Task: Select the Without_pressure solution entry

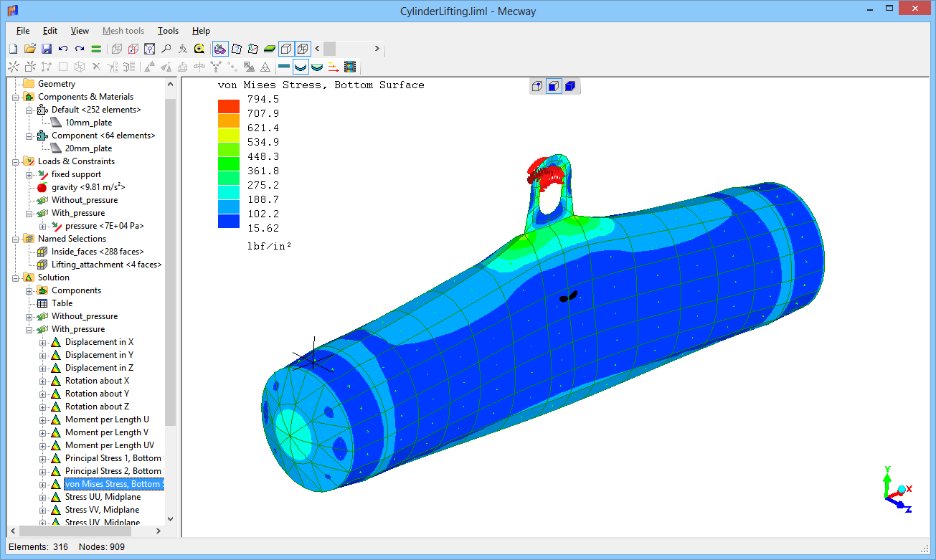Action: pos(84,316)
